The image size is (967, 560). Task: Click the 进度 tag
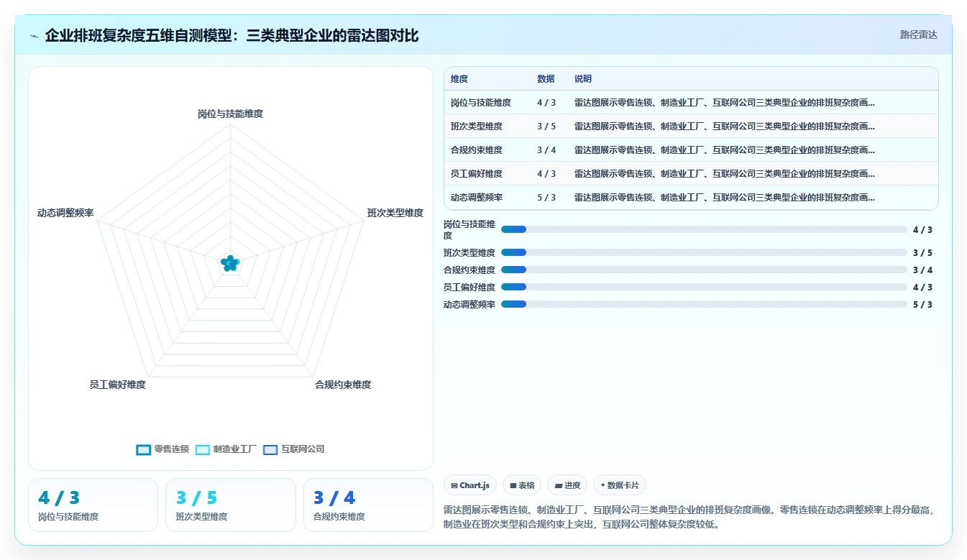point(567,485)
